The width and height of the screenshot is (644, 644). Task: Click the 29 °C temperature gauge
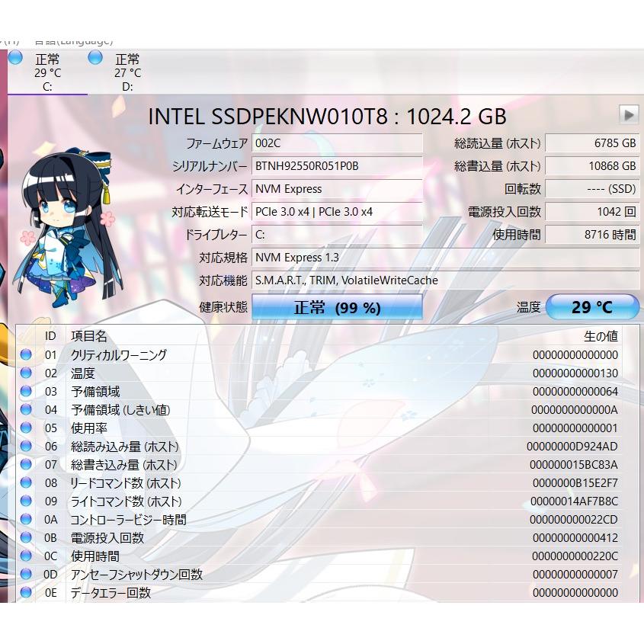(593, 306)
